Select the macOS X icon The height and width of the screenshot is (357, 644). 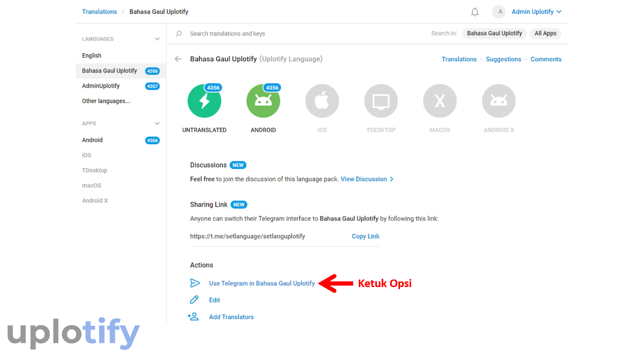[x=440, y=101]
